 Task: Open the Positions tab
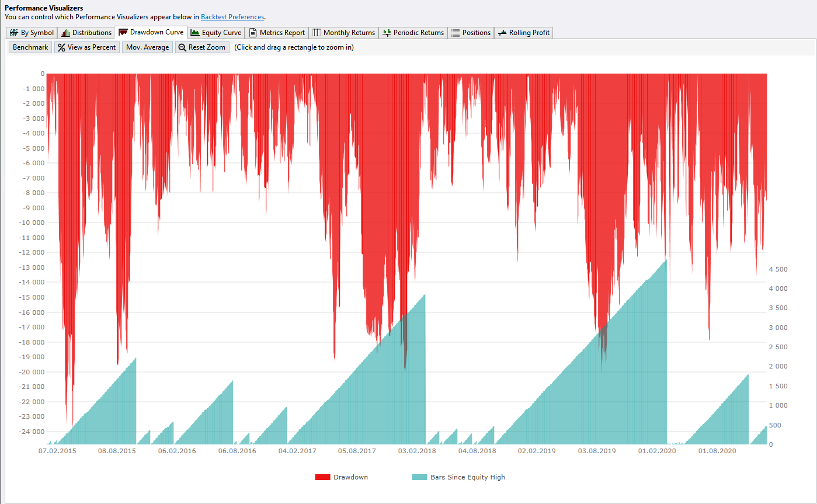click(471, 33)
